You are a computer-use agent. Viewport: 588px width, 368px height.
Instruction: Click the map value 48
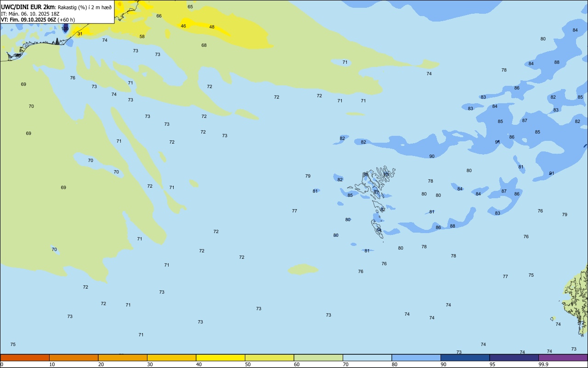(x=212, y=27)
